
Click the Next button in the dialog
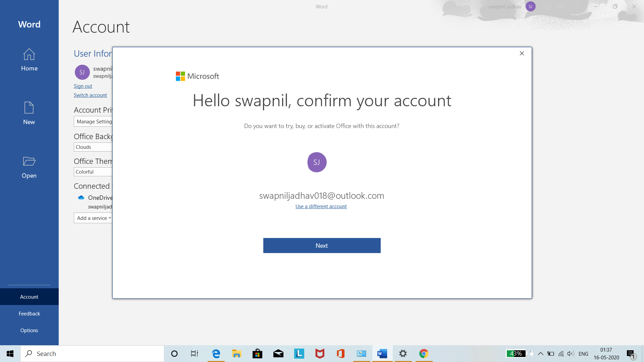click(x=322, y=245)
